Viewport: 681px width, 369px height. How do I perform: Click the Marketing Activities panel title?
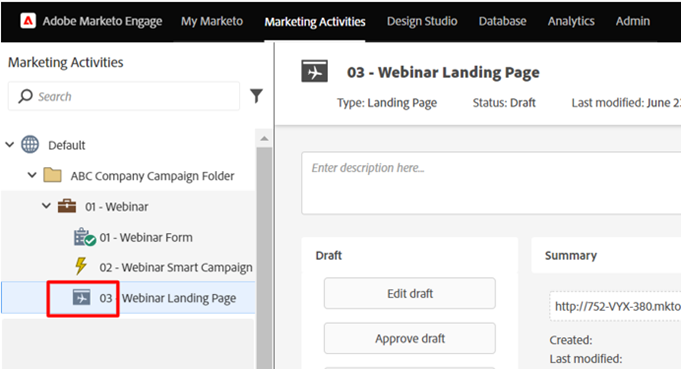click(x=66, y=62)
